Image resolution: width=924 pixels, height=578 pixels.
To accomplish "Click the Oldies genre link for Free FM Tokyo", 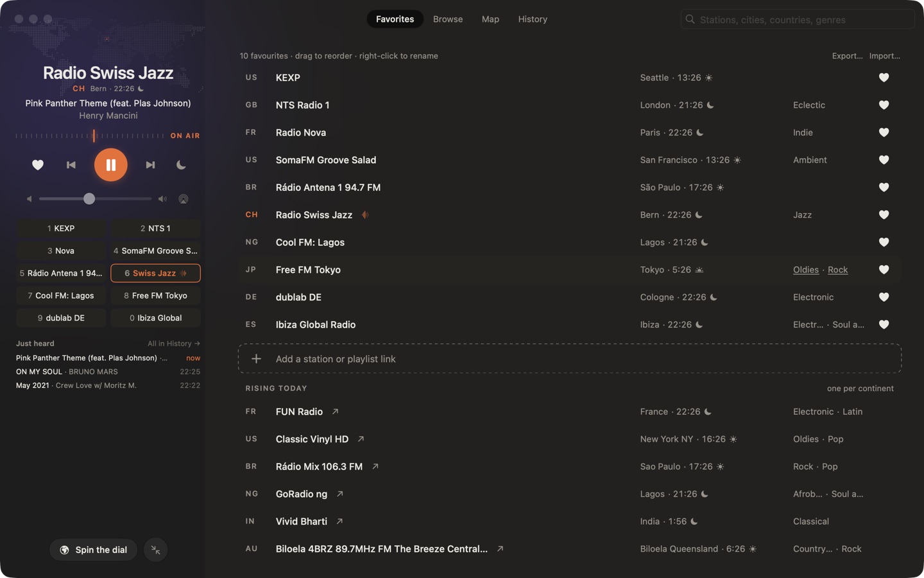I will pyautogui.click(x=806, y=270).
